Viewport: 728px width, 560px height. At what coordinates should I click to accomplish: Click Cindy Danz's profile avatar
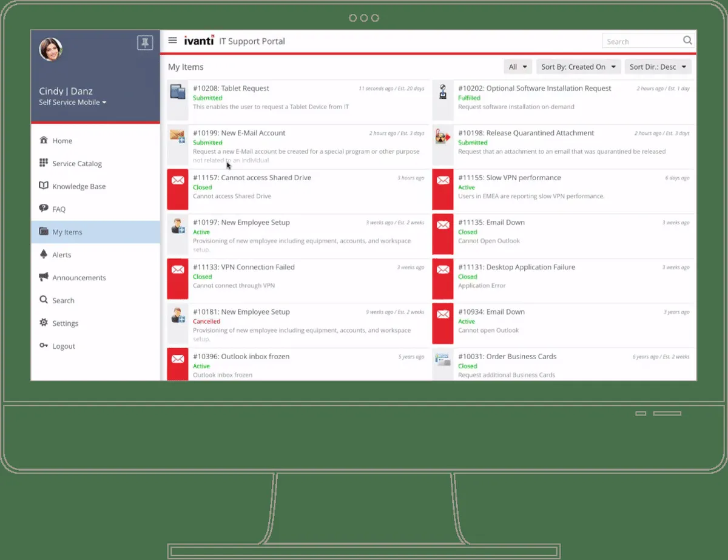click(51, 50)
